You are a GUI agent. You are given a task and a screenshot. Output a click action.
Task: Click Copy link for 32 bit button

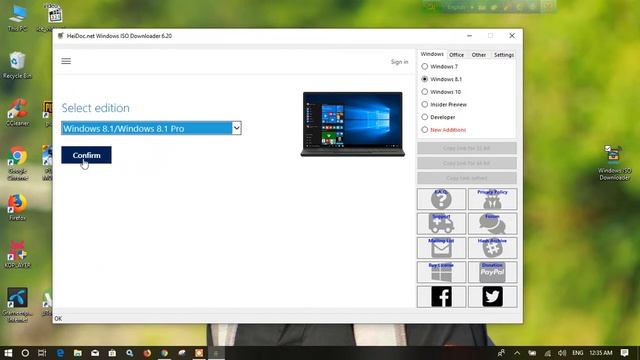467,148
